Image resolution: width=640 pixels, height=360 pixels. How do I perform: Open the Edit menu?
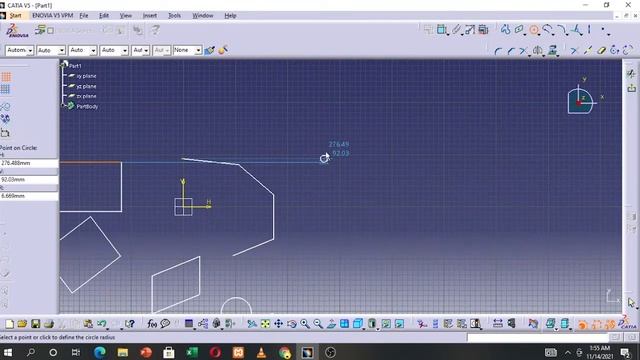click(x=104, y=16)
